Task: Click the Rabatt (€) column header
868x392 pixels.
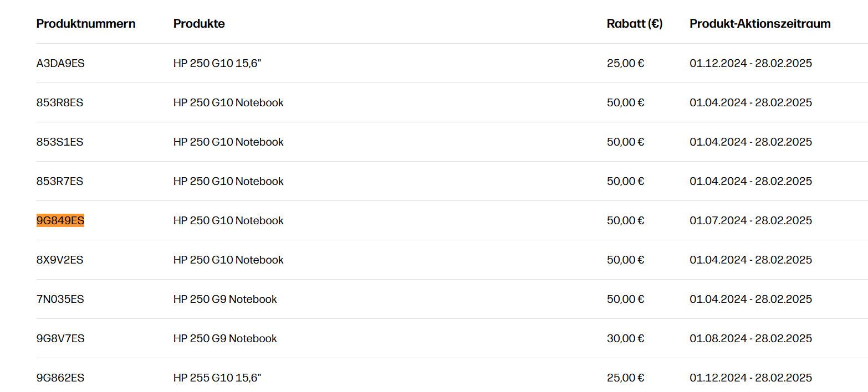Action: coord(635,24)
